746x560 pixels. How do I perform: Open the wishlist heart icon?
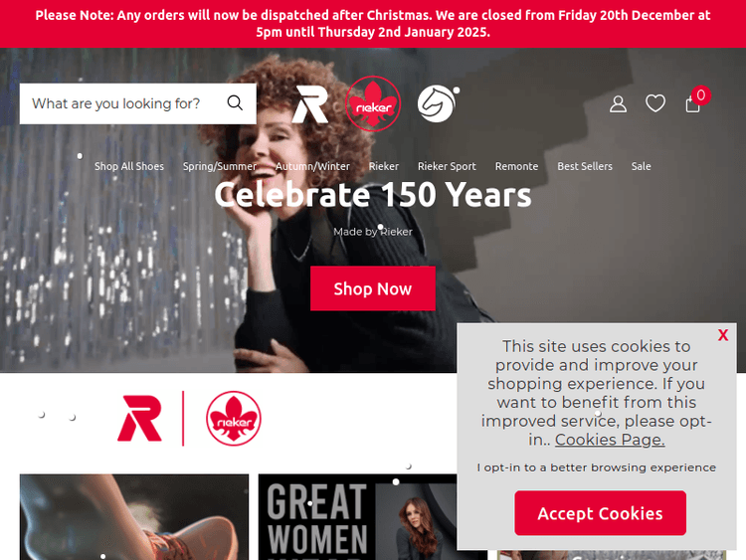click(x=655, y=103)
